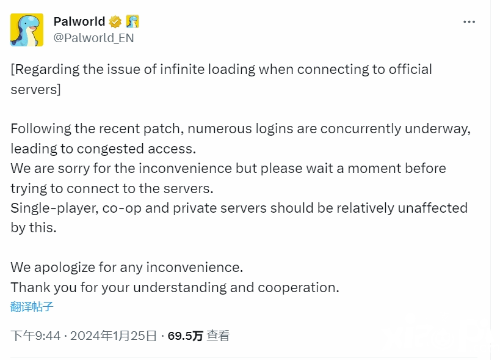Click the 'We apologize for any inconvenience' line
The image size is (500, 360).
point(127,267)
